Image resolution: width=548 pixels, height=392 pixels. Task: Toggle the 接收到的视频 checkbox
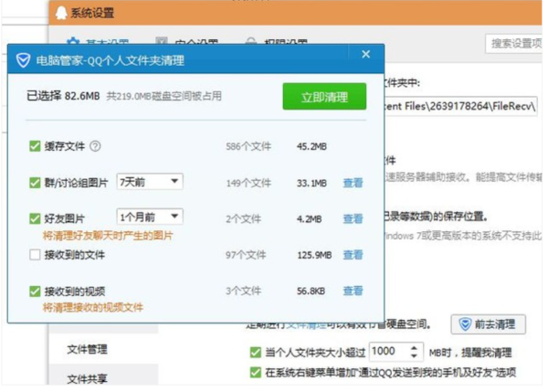pos(35,291)
